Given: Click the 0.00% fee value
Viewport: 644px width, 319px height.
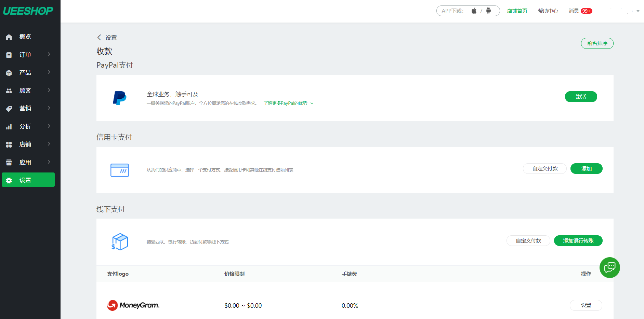Looking at the screenshot, I should [x=350, y=306].
